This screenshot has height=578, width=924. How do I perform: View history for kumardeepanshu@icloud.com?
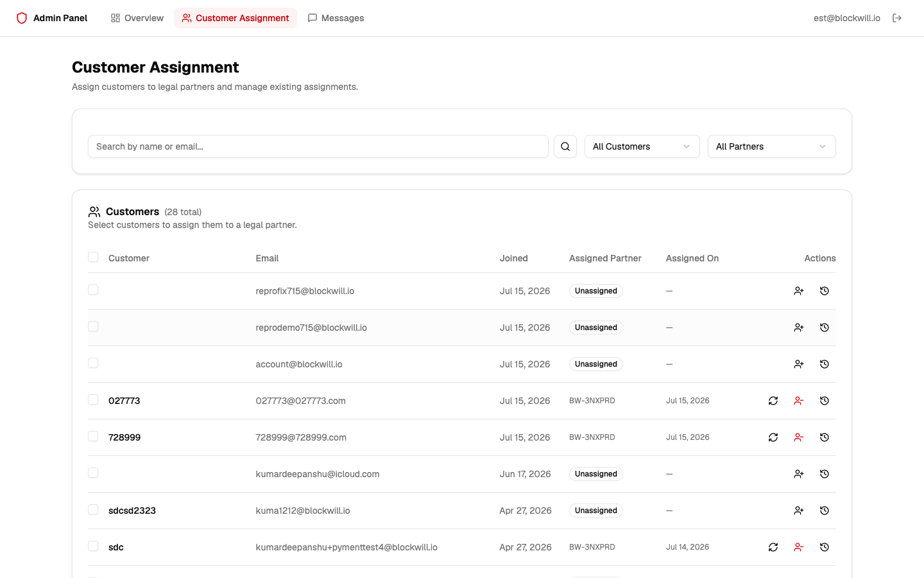click(825, 474)
